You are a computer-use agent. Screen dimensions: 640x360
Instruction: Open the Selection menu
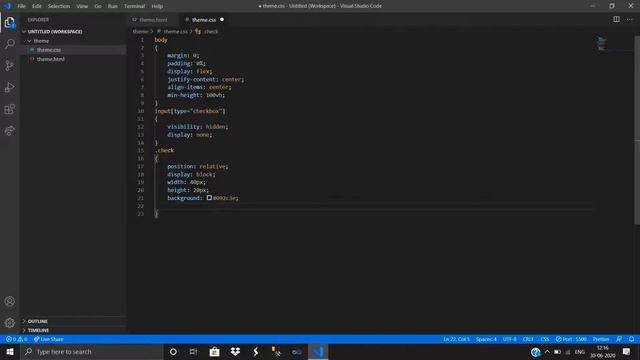59,6
